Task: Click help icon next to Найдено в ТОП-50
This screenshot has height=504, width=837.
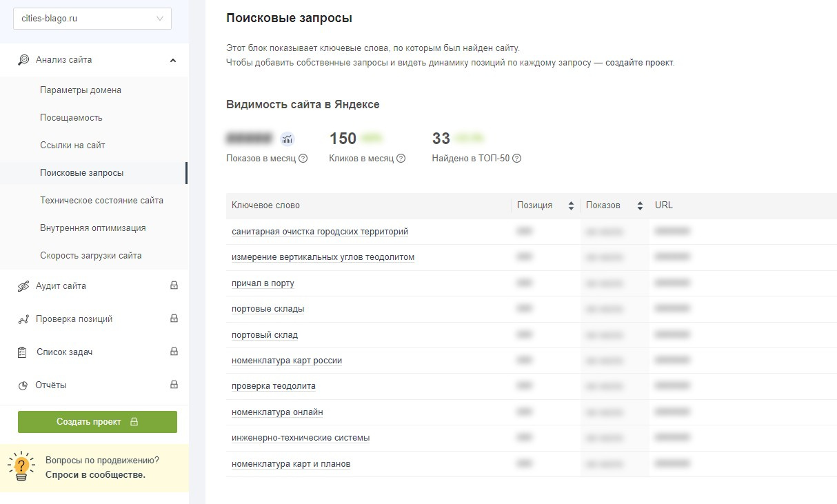Action: coord(517,159)
